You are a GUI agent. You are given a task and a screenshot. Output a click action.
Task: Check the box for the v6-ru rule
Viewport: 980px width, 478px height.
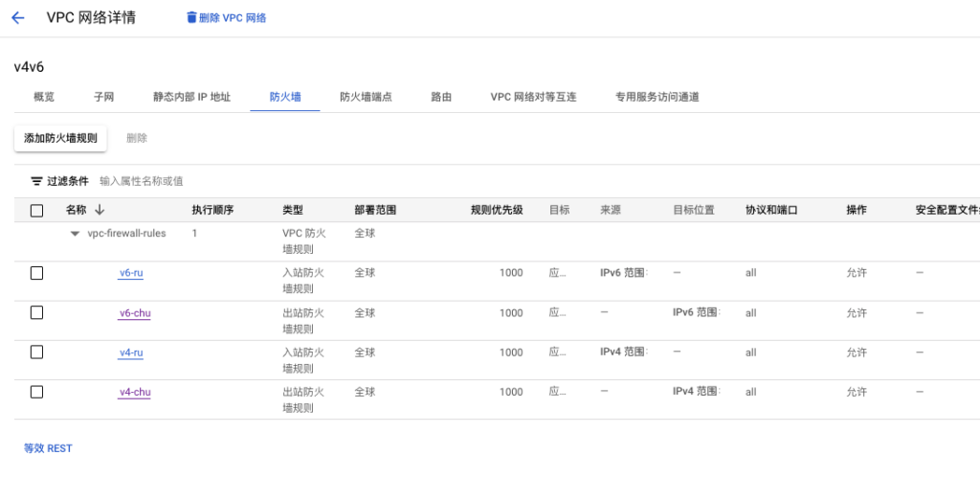(37, 273)
